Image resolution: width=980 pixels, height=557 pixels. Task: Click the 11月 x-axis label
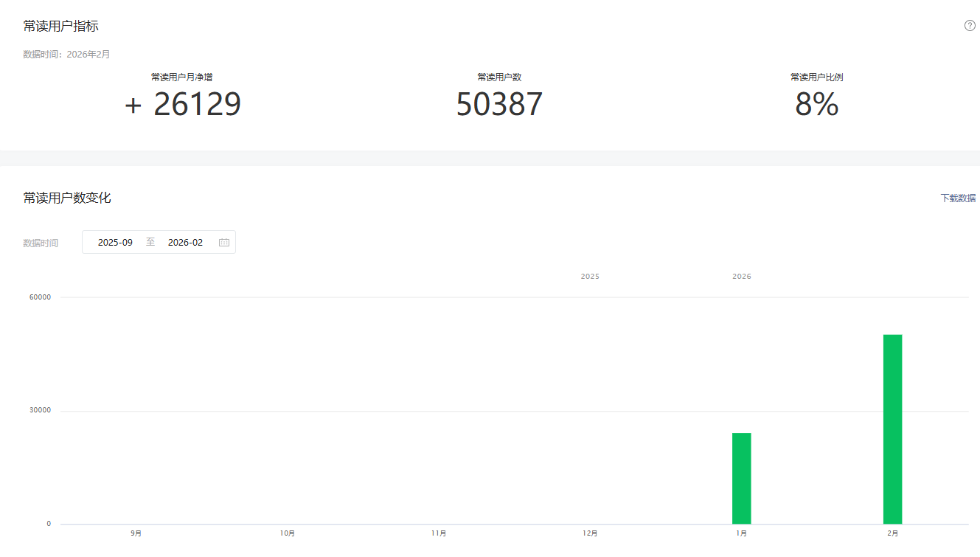439,533
